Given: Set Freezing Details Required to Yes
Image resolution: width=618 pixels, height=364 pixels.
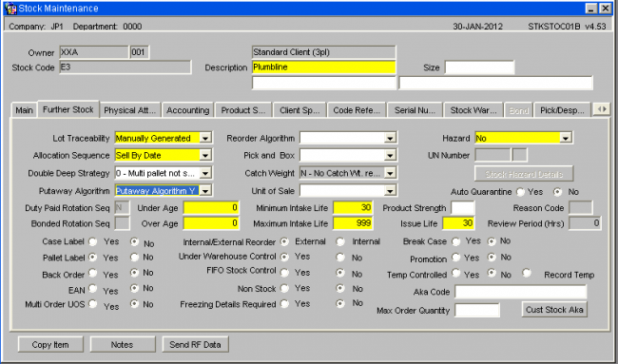Looking at the screenshot, I should 284,304.
